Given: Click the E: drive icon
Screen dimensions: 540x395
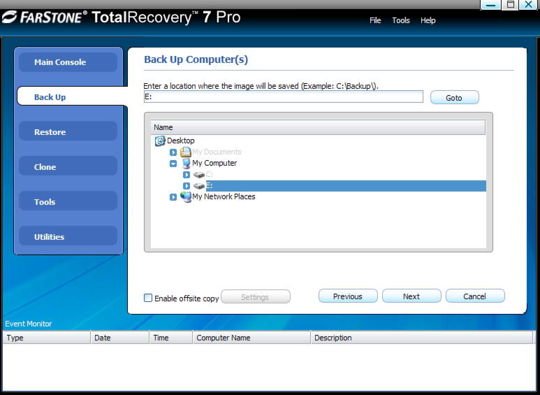Looking at the screenshot, I should pyautogui.click(x=199, y=186).
